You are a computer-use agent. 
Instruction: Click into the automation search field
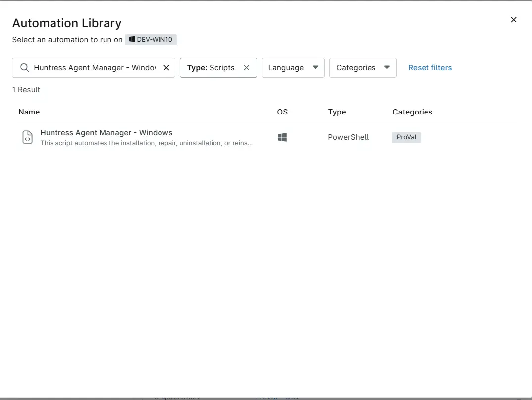[94, 68]
